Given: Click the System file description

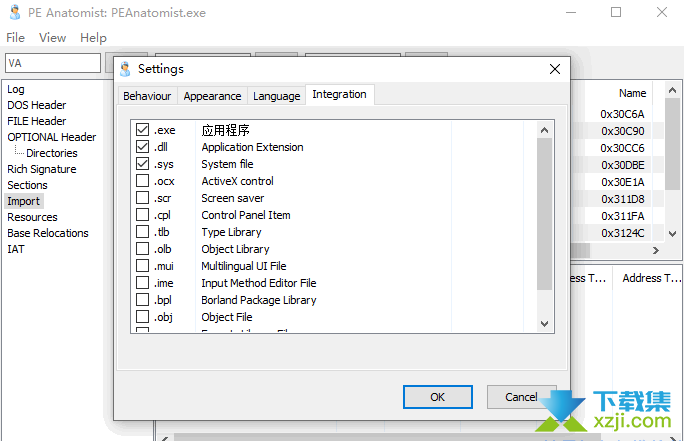Looking at the screenshot, I should (227, 164).
